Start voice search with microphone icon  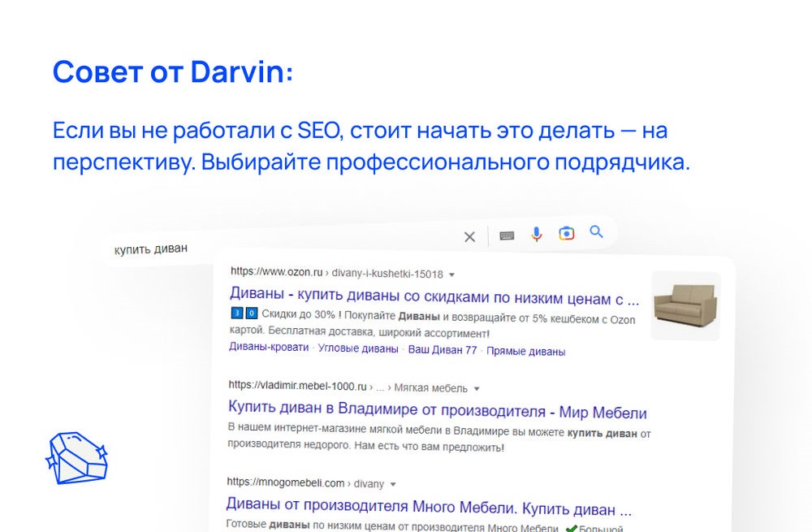point(537,235)
